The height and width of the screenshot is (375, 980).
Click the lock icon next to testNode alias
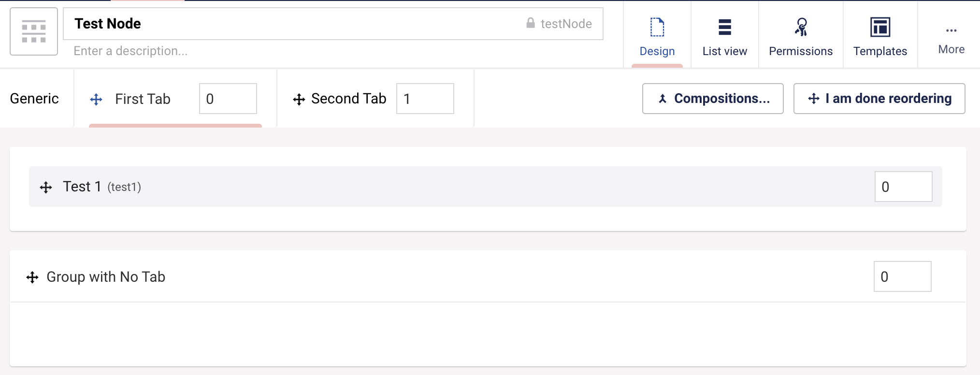pyautogui.click(x=530, y=23)
